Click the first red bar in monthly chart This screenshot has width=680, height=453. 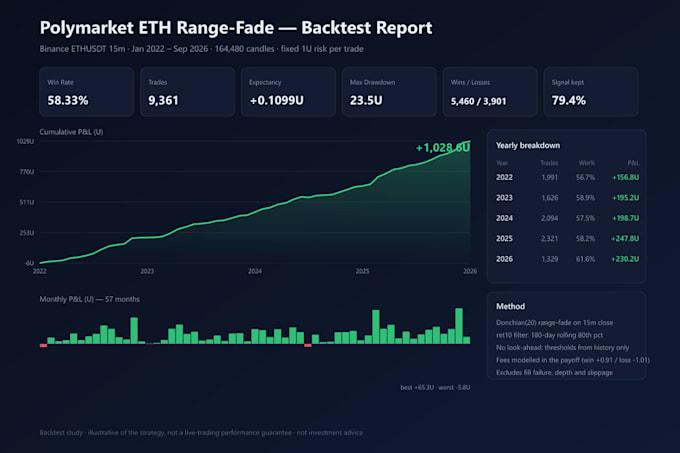(43, 345)
